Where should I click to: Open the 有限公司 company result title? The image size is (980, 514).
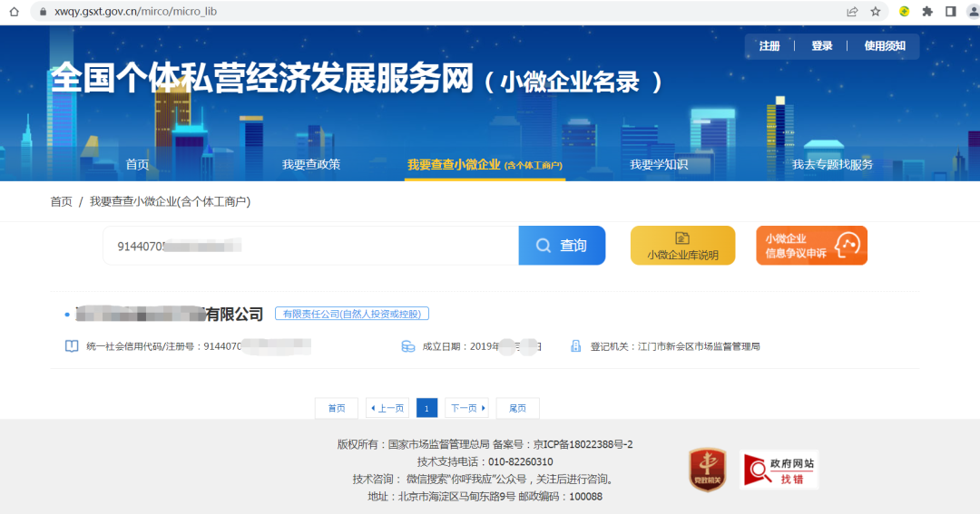[x=168, y=315]
